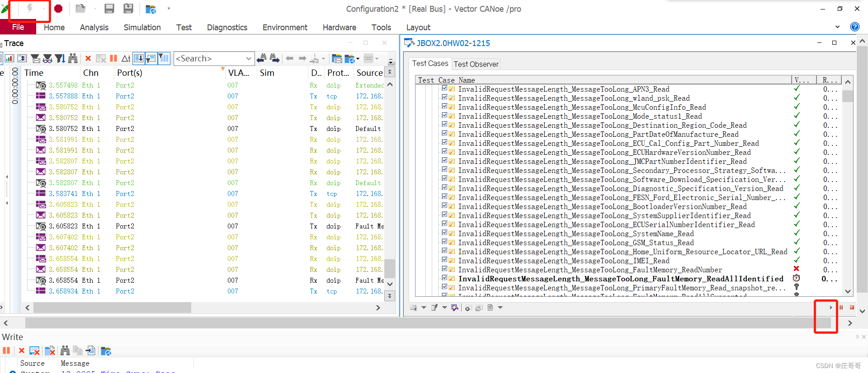The width and height of the screenshot is (868, 373).
Task: Click Trace toolbar binoculars find icon
Action: tap(73, 58)
